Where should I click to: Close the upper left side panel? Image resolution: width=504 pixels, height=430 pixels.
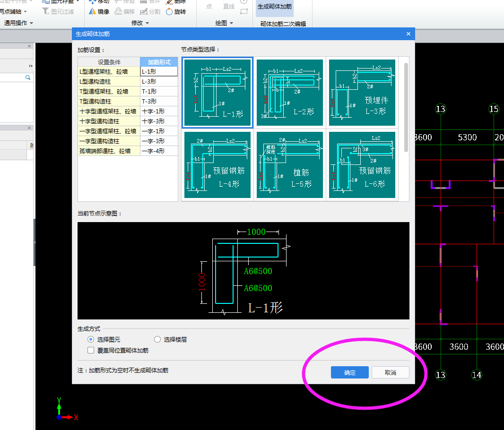point(29,46)
